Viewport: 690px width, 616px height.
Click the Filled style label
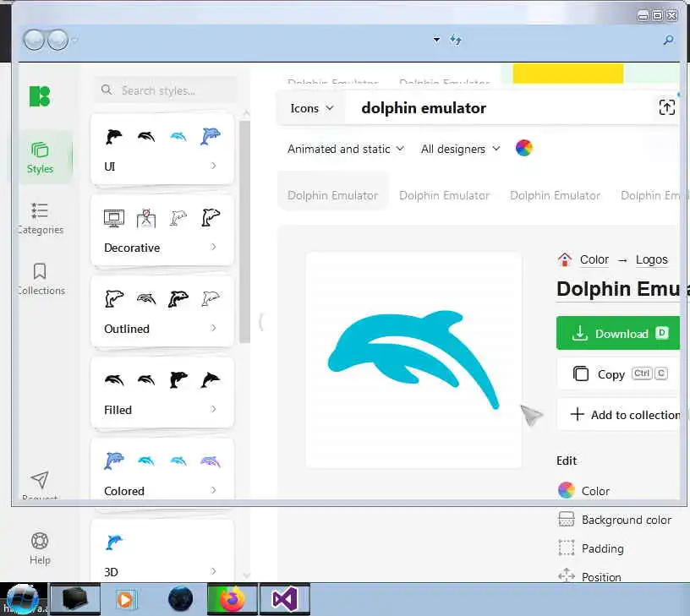pyautogui.click(x=118, y=410)
